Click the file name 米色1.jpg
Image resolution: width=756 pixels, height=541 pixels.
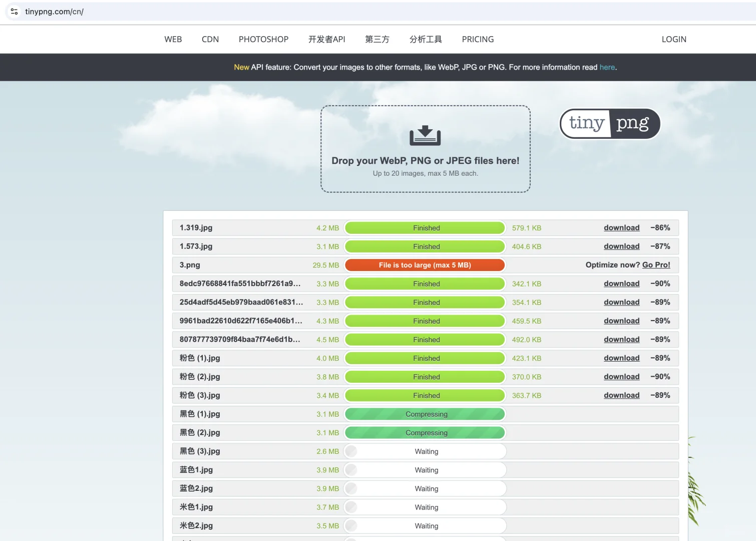pos(196,506)
